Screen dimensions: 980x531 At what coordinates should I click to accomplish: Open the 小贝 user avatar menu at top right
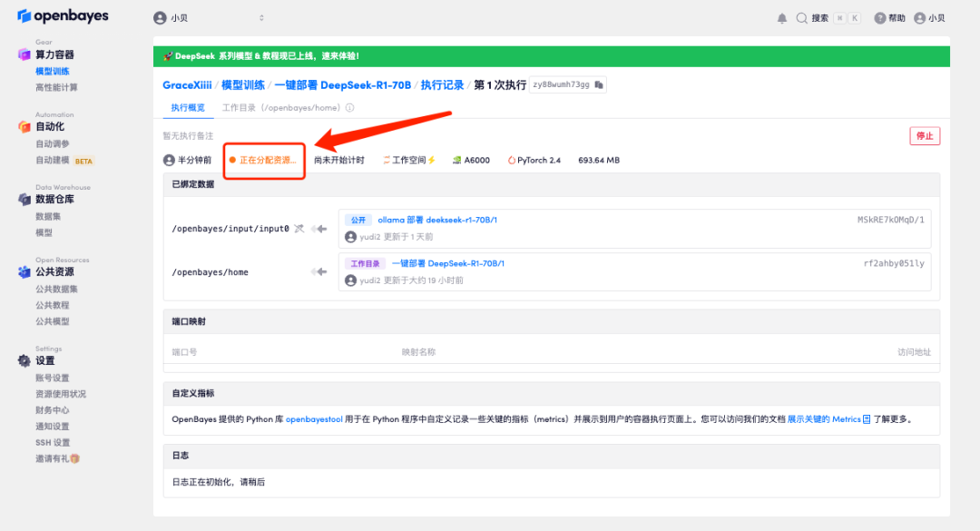(929, 18)
